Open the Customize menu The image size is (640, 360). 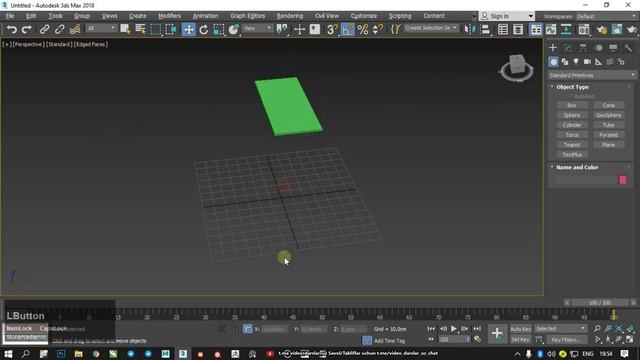click(x=364, y=16)
